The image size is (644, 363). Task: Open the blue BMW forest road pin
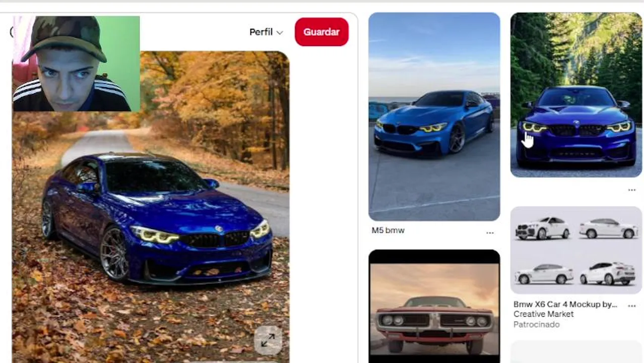coord(576,95)
